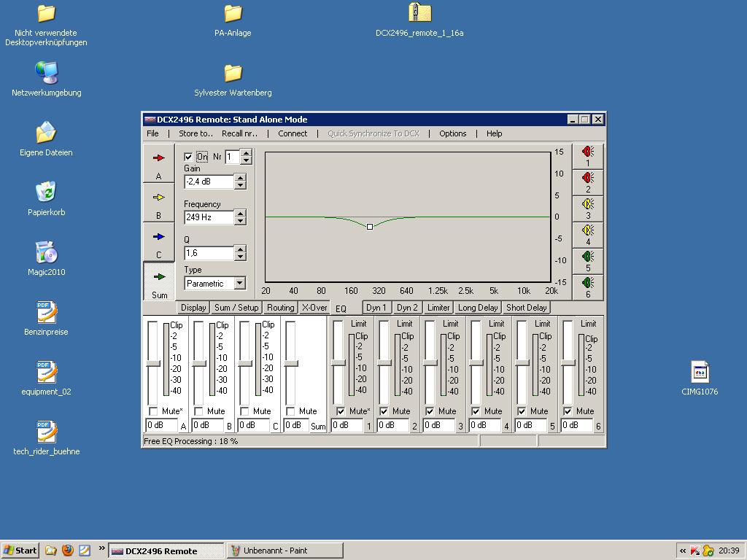Select output 1 red speaker icon

click(x=588, y=156)
